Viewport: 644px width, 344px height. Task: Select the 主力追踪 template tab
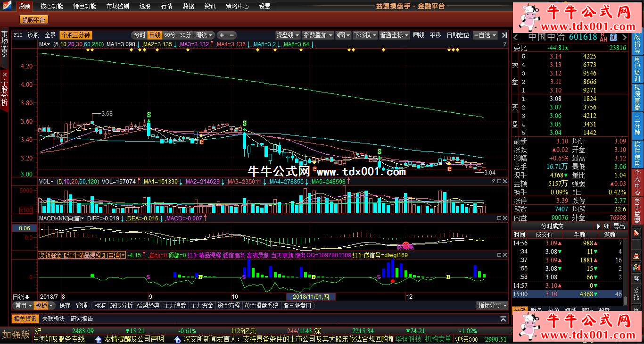click(175, 306)
